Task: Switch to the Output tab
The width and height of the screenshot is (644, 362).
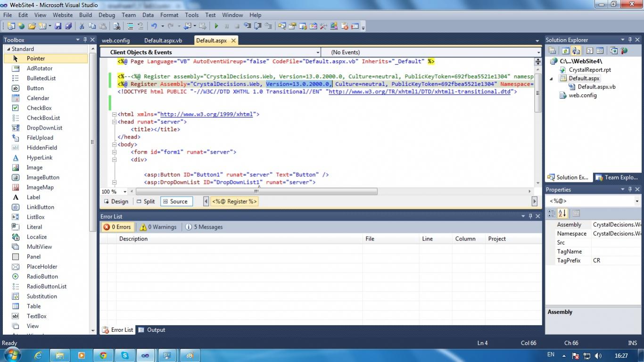Action: coord(152,330)
